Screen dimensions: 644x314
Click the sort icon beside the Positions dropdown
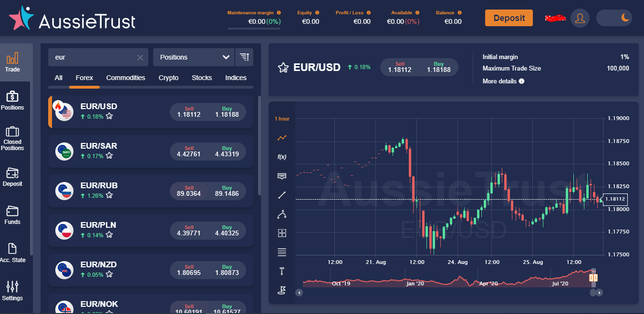(x=244, y=57)
